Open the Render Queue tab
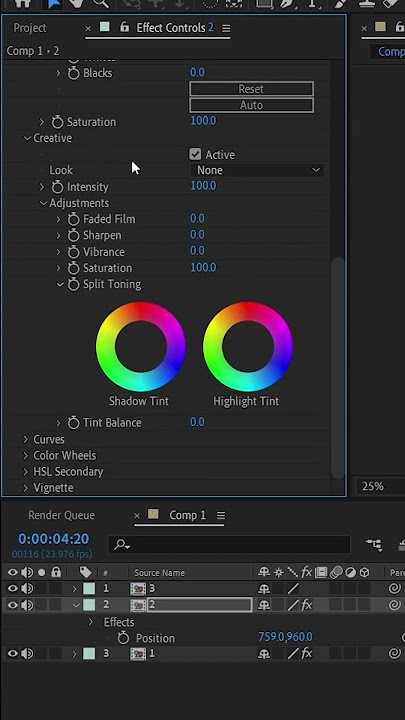The image size is (405, 720). click(x=62, y=515)
